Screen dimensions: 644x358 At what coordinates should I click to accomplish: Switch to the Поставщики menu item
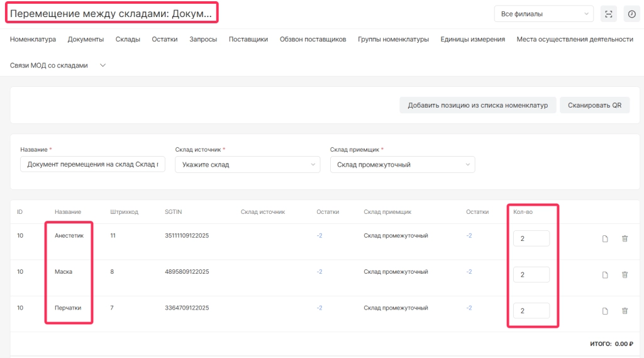[x=248, y=39]
